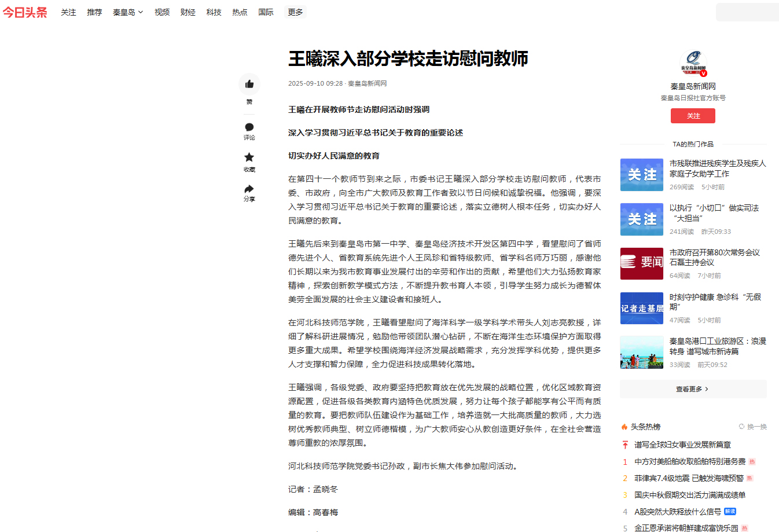Open the 更多 navigation menu
Image resolution: width=779 pixels, height=532 pixels.
(x=295, y=12)
